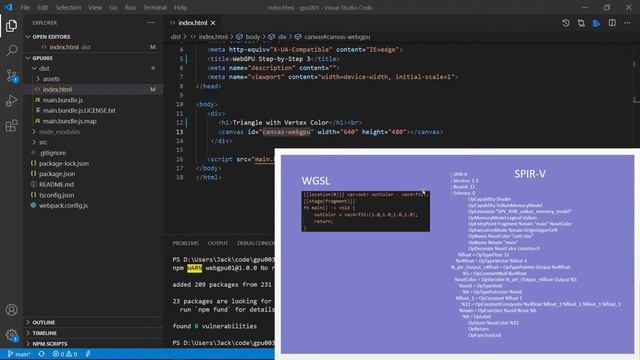Close the index.html editor tab
Image resolution: width=640 pixels, height=360 pixels.
pyautogui.click(x=213, y=23)
